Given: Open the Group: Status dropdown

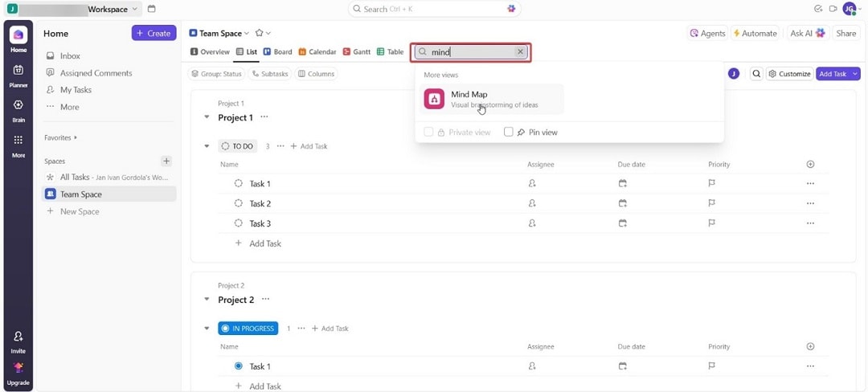Looking at the screenshot, I should 216,74.
